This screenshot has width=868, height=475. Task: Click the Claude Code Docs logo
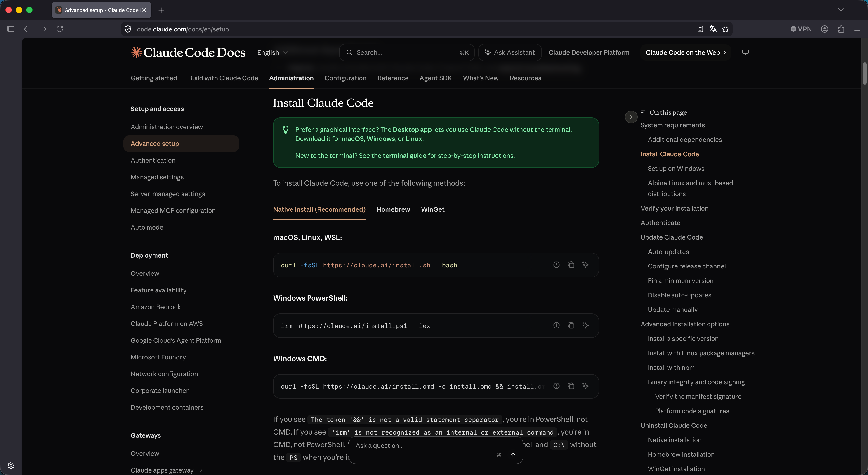click(x=188, y=52)
